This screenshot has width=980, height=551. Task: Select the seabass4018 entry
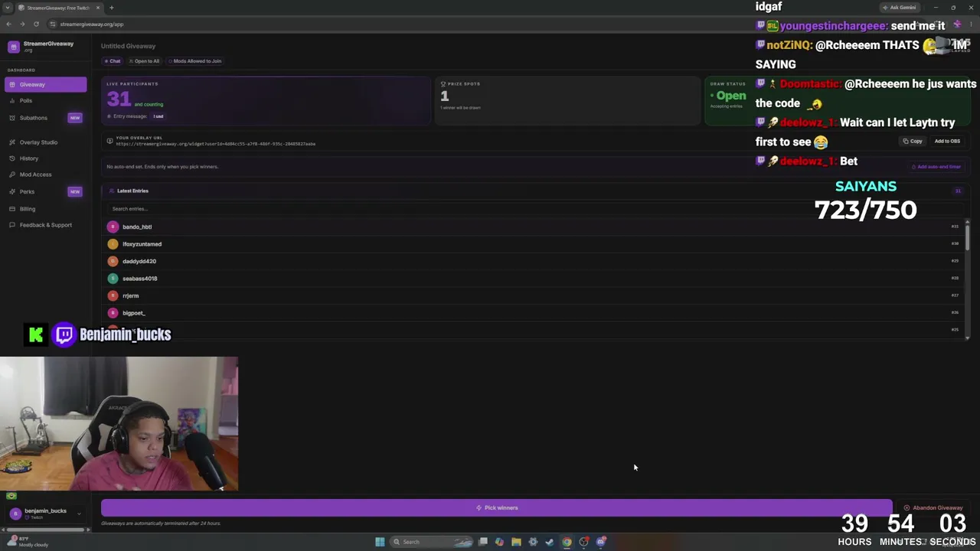pyautogui.click(x=534, y=279)
